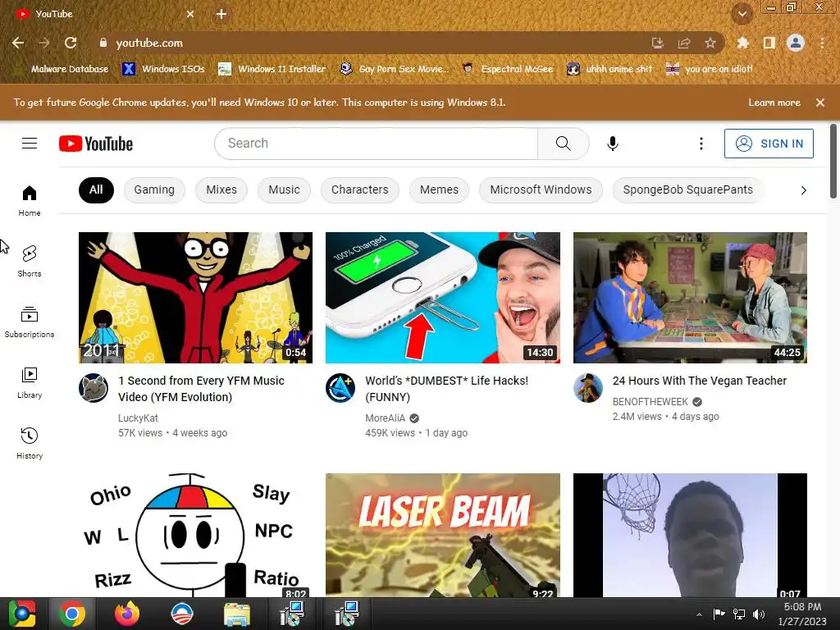Open the LASER BEAM video thumbnail
The image size is (840, 630).
pos(442,535)
